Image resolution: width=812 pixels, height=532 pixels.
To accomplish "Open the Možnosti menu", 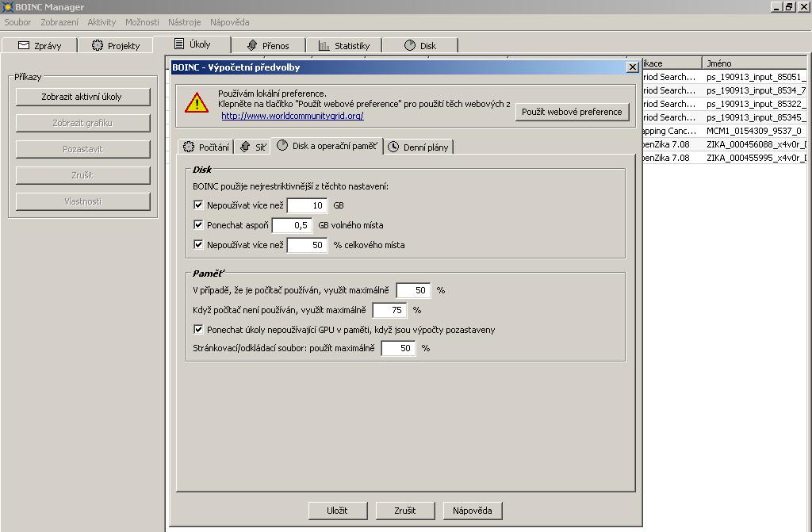I will pos(142,22).
